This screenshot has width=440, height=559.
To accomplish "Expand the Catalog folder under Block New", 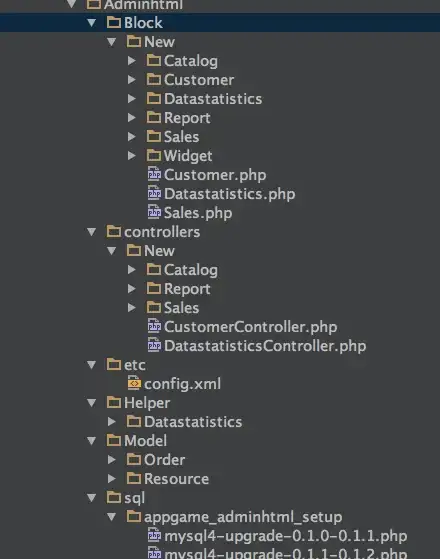I will pos(132,61).
